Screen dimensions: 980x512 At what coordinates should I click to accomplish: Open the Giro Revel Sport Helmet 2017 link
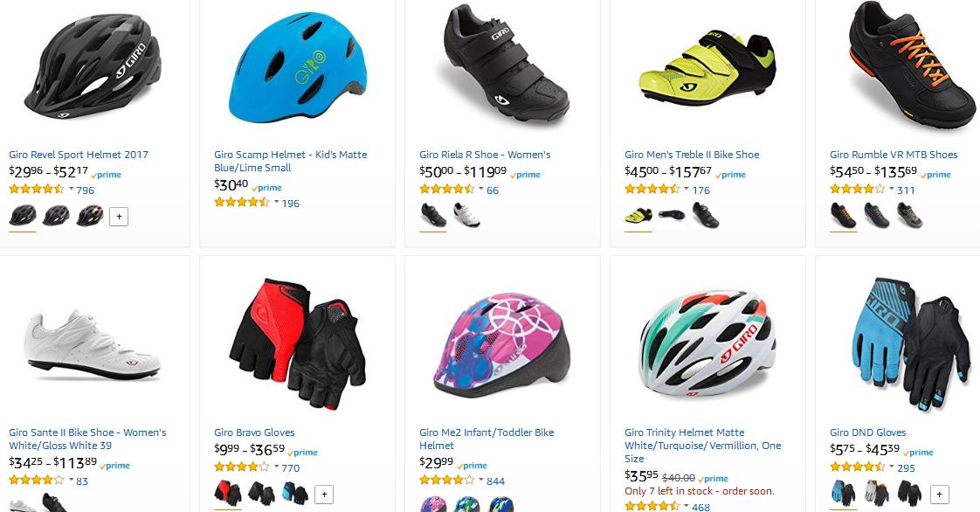coord(79,155)
